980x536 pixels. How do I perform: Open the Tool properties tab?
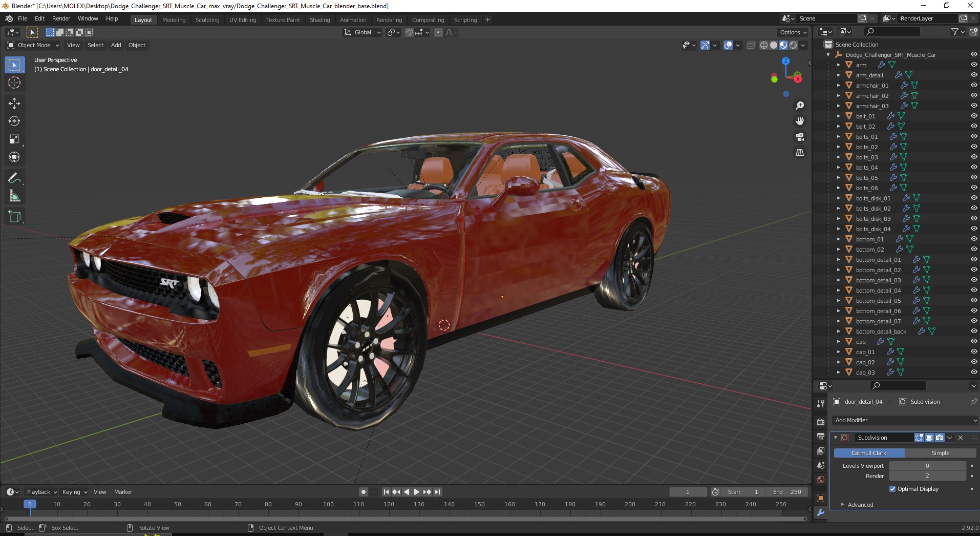click(x=821, y=403)
